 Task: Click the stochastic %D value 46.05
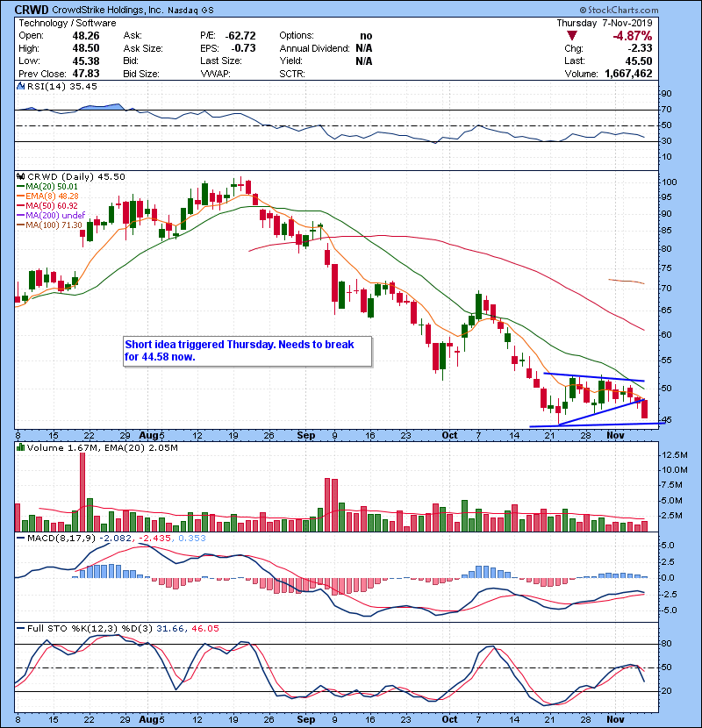pos(204,629)
